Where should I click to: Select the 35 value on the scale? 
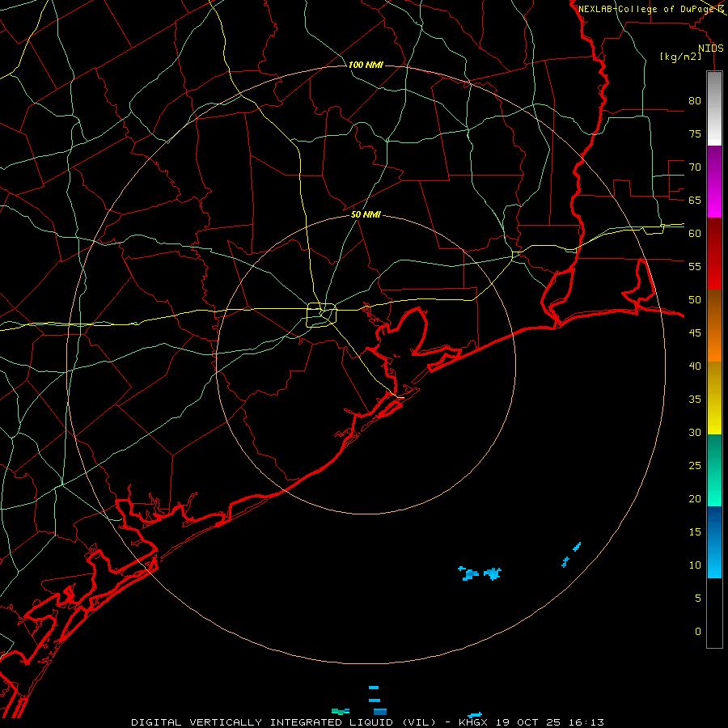coord(695,400)
